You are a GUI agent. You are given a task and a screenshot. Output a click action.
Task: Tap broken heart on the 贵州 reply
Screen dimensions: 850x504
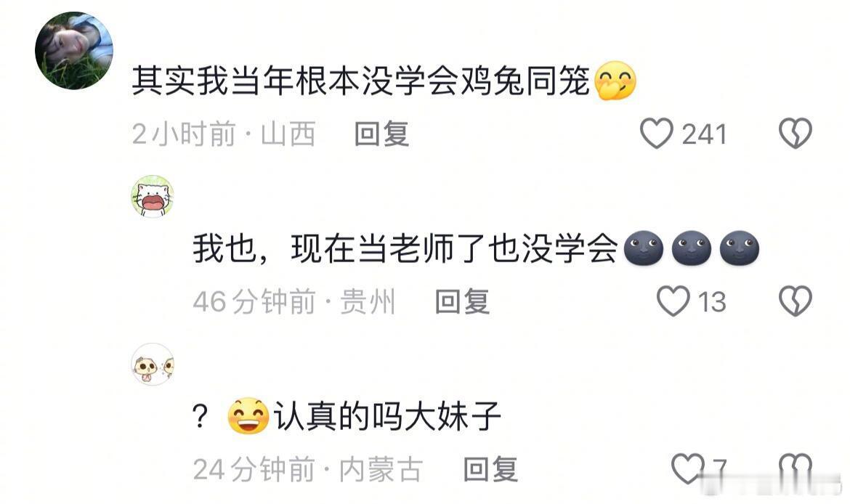pyautogui.click(x=796, y=301)
